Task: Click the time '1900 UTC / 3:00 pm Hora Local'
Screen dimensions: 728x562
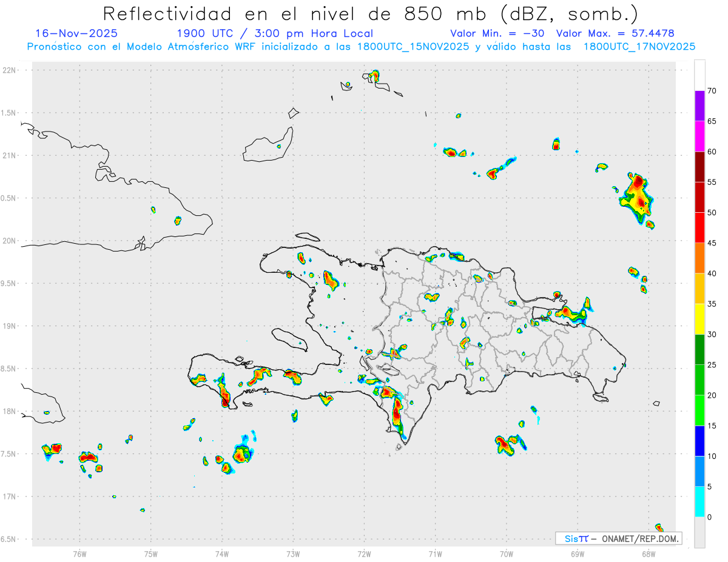Action: click(x=275, y=33)
